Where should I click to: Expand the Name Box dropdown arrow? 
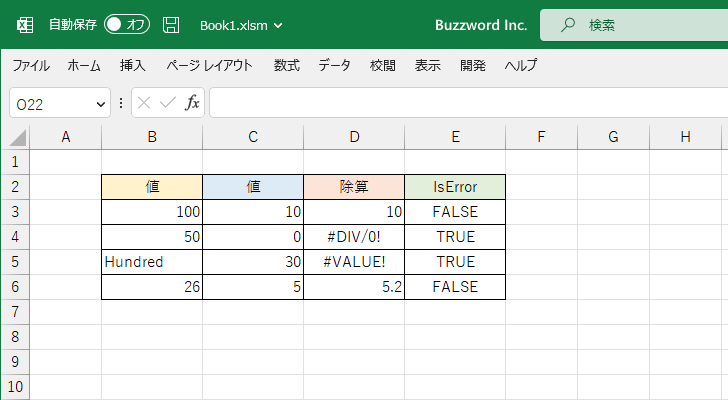pos(101,103)
